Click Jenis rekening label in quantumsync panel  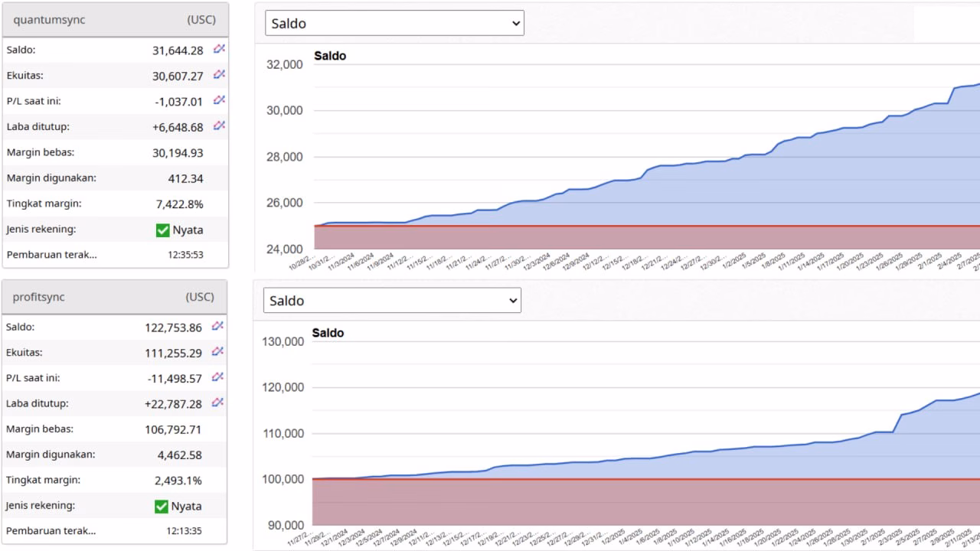41,229
